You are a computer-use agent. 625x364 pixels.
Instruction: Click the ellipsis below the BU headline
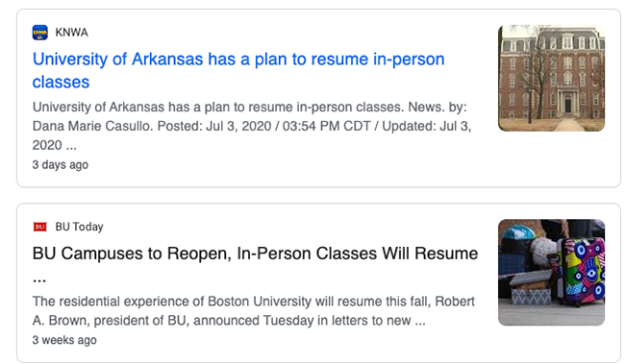[x=39, y=279]
